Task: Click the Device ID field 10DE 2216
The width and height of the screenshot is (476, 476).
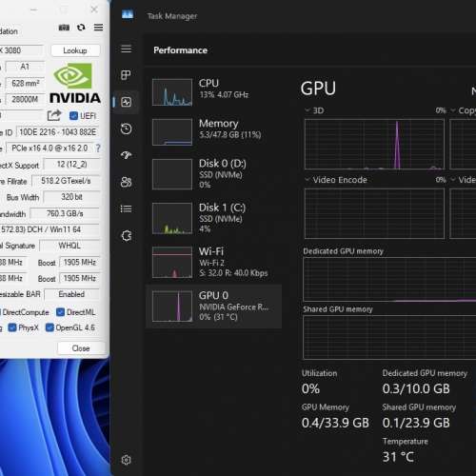Action: (x=57, y=132)
